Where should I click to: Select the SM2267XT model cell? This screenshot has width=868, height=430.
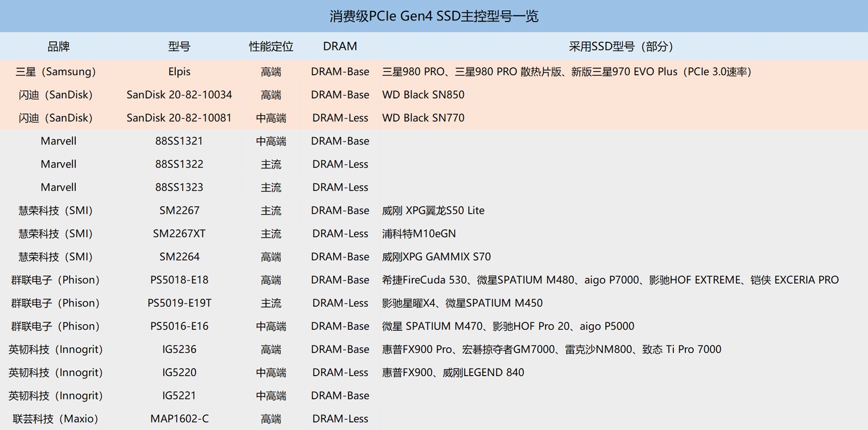[x=179, y=233]
